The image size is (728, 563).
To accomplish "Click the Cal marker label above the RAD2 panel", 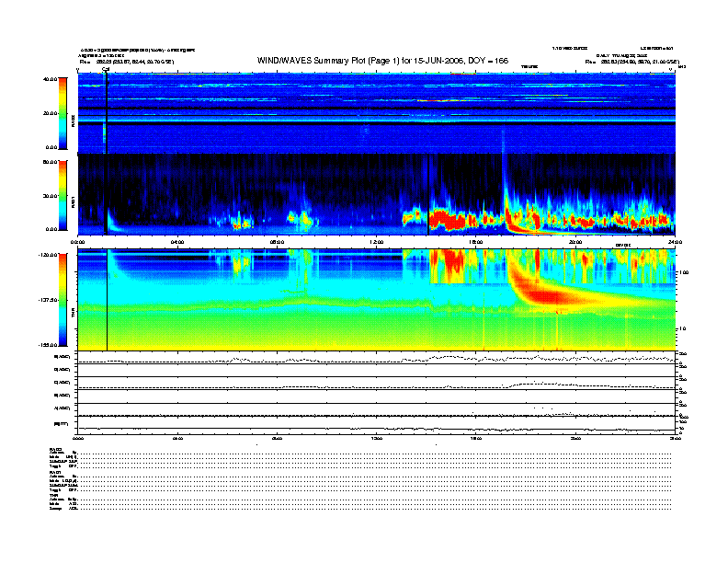I will [x=106, y=69].
